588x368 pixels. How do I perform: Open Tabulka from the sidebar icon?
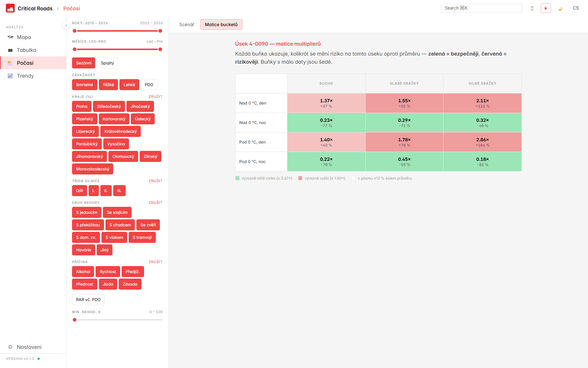tap(10, 50)
